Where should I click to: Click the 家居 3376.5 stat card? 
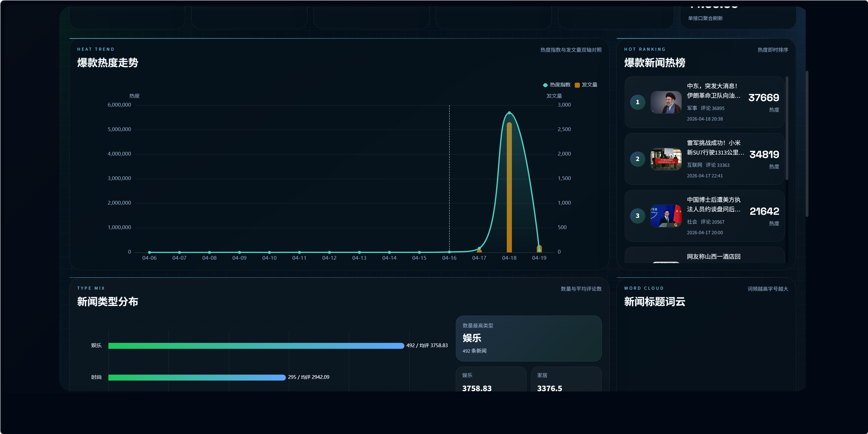[x=566, y=380]
